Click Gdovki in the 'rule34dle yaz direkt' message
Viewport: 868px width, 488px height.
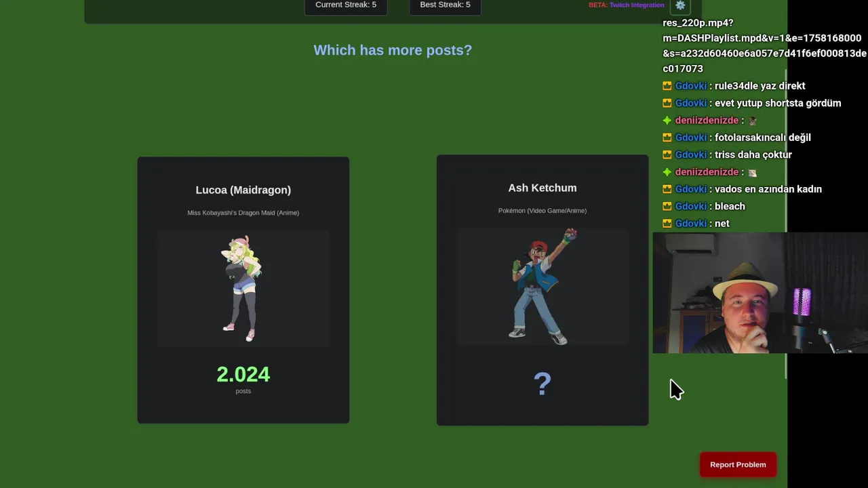point(691,86)
